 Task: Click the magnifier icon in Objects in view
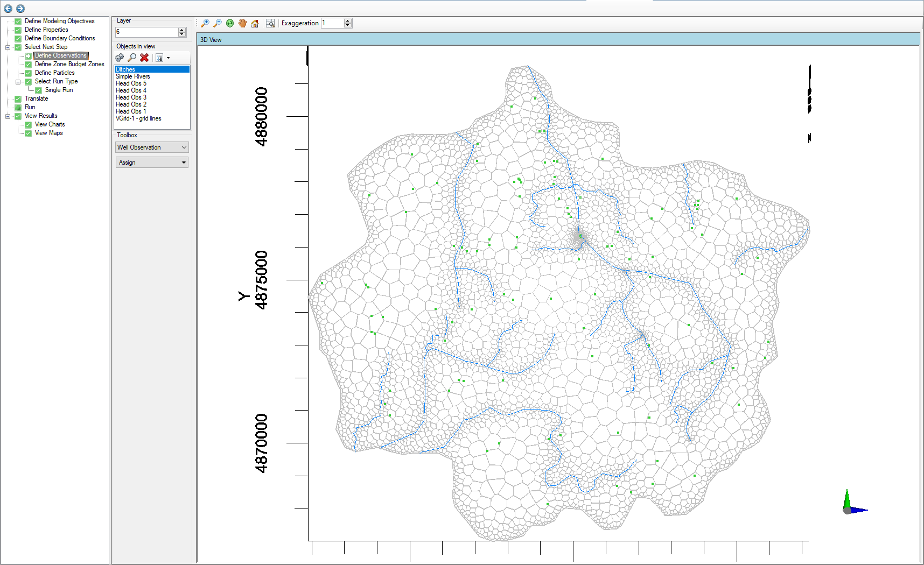click(132, 58)
